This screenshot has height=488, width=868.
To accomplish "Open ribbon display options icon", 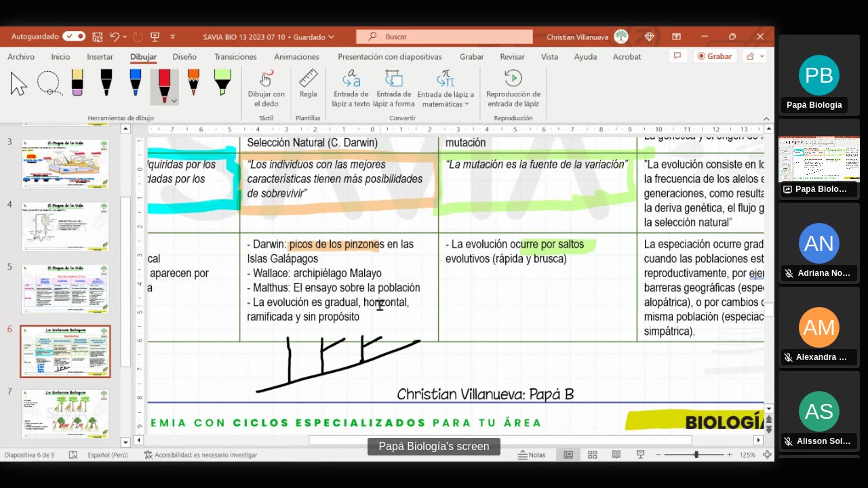I will click(676, 37).
